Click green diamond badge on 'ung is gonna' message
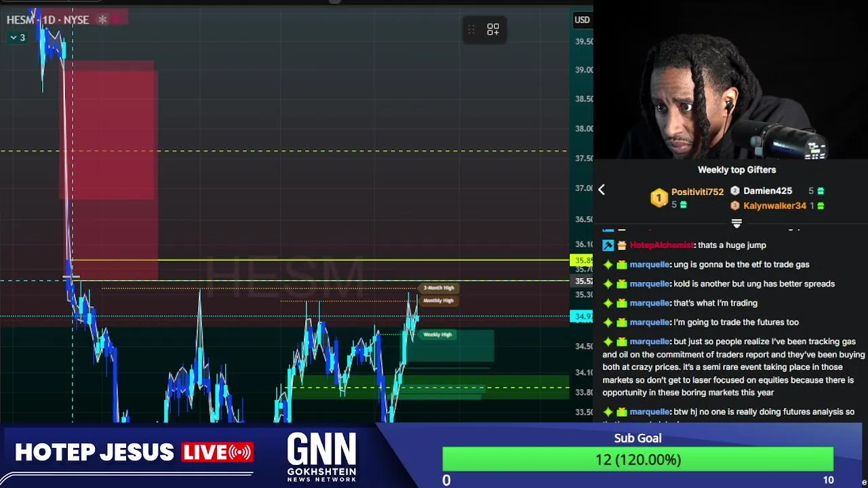Viewport: 868px width, 488px height. coord(608,264)
